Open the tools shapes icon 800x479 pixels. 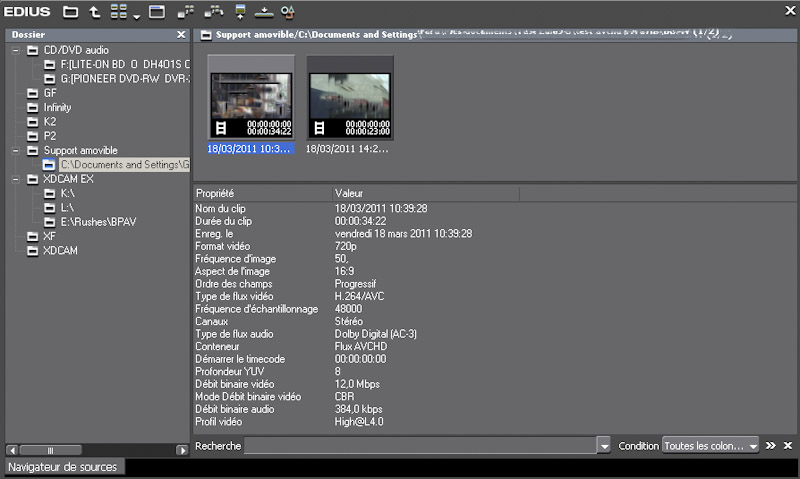[288, 12]
